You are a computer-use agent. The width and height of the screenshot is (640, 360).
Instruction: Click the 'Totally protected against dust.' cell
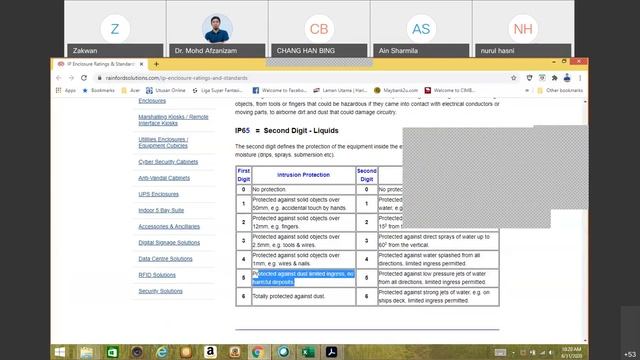point(304,296)
